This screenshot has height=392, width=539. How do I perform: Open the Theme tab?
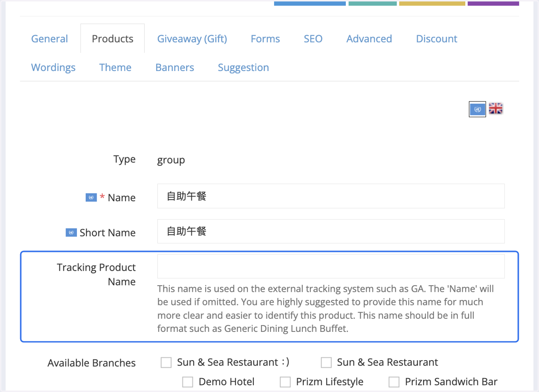click(115, 67)
